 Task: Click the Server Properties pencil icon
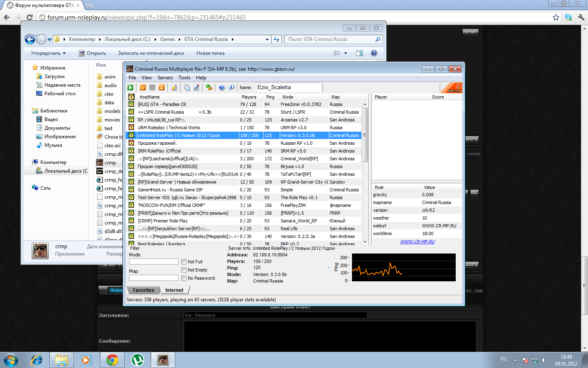click(x=196, y=88)
